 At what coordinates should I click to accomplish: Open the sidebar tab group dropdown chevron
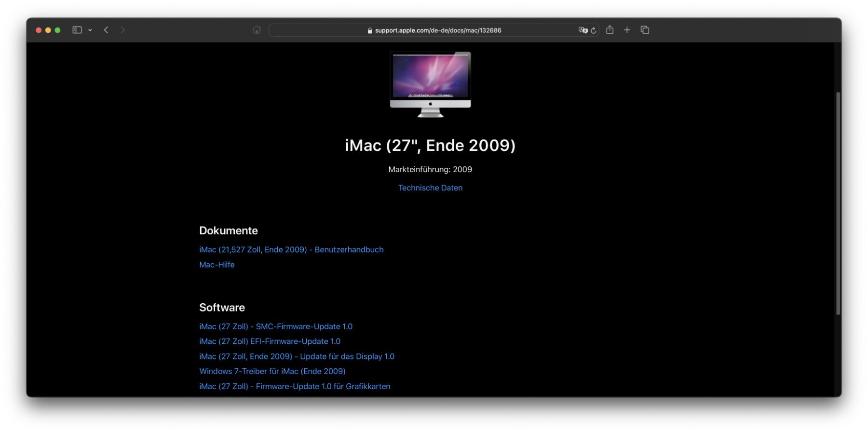click(90, 30)
